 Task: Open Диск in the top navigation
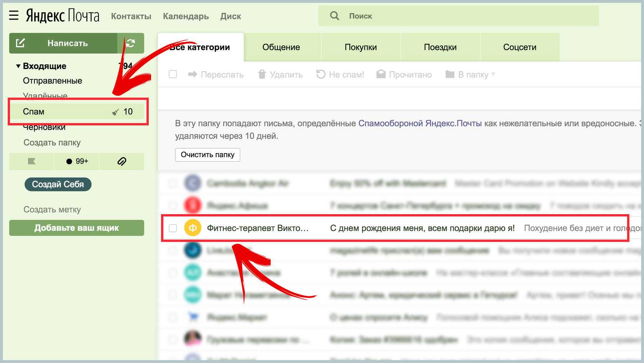coord(231,16)
